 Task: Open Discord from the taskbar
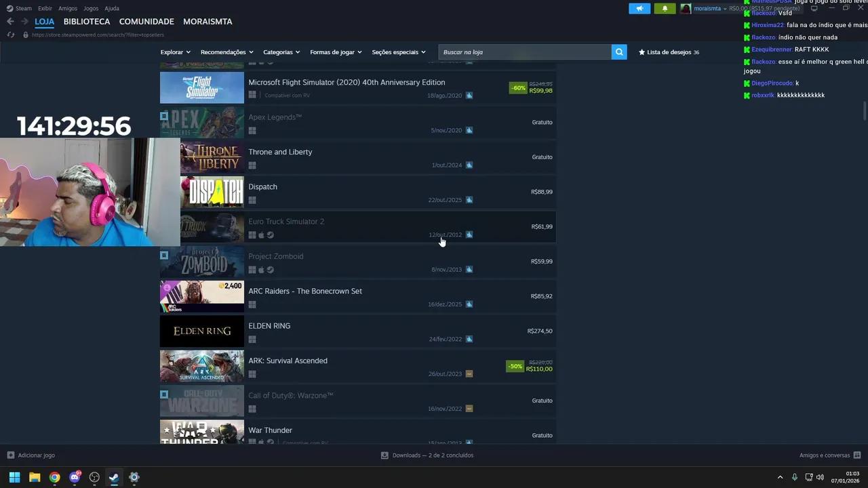pyautogui.click(x=75, y=477)
